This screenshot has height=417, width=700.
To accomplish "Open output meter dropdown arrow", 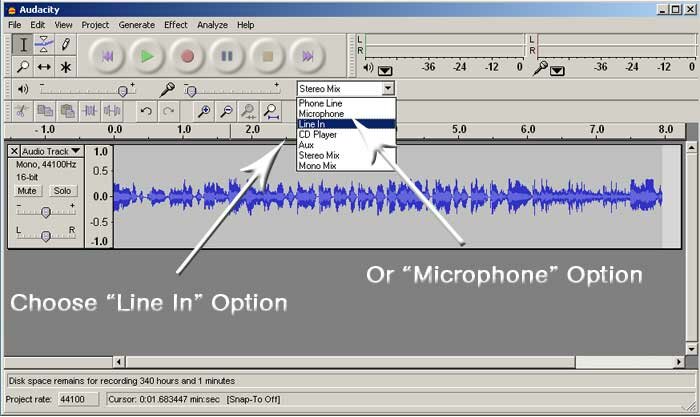I will pyautogui.click(x=385, y=71).
